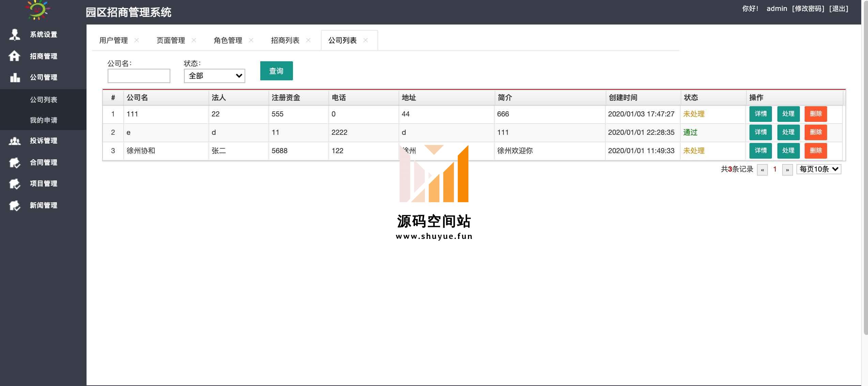
Task: Click 删除 for 徐州协和
Action: pos(816,150)
